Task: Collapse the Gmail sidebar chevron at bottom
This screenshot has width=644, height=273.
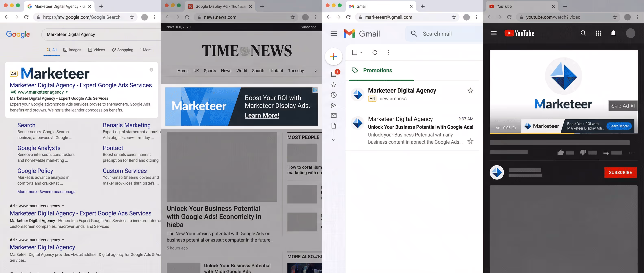Action: pos(334,140)
